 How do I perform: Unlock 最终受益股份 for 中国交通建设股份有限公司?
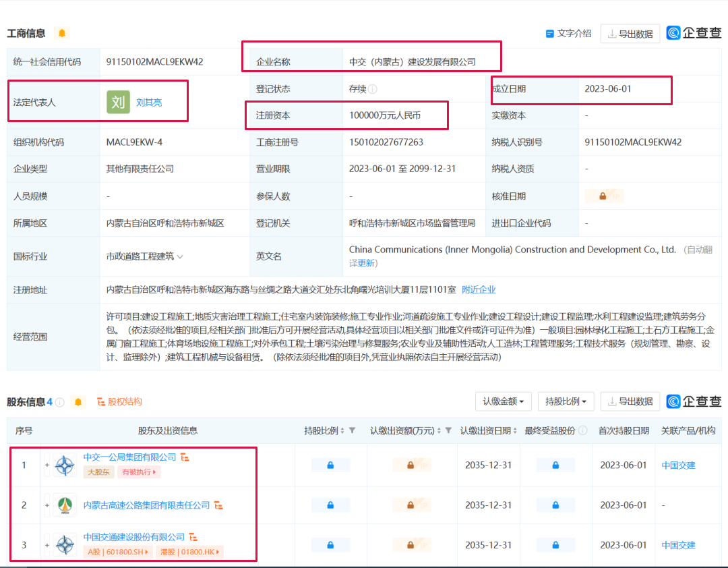555,545
